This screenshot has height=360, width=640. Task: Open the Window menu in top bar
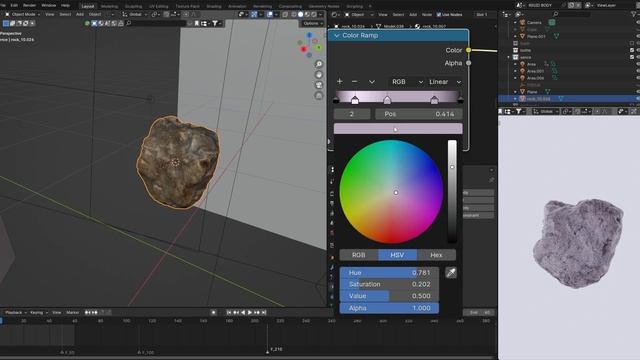(49, 6)
